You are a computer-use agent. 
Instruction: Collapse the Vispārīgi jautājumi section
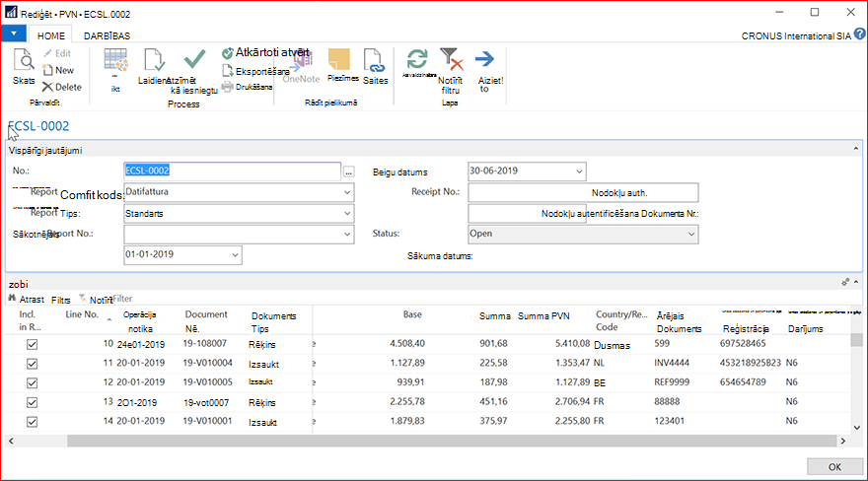point(856,149)
